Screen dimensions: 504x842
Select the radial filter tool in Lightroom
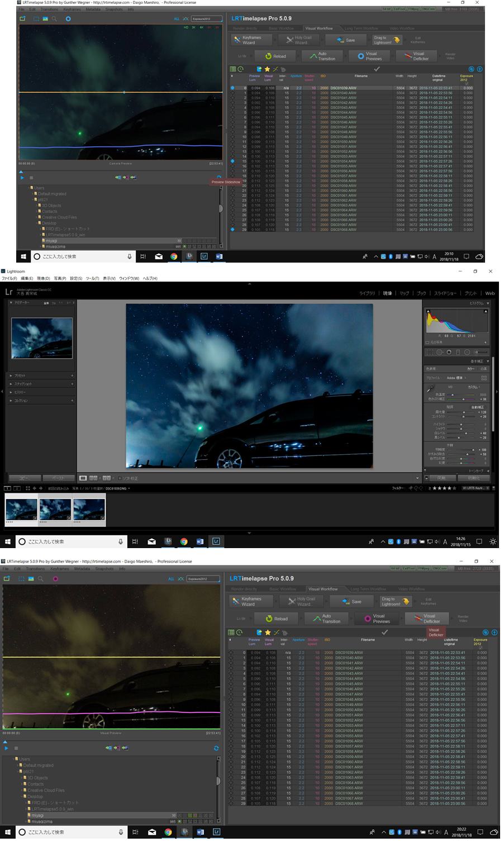tap(467, 352)
